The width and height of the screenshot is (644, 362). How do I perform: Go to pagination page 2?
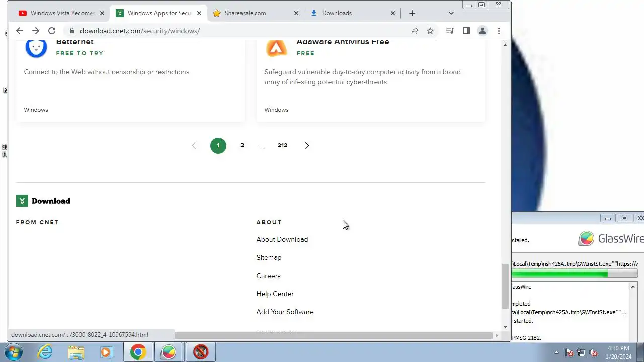pos(243,145)
